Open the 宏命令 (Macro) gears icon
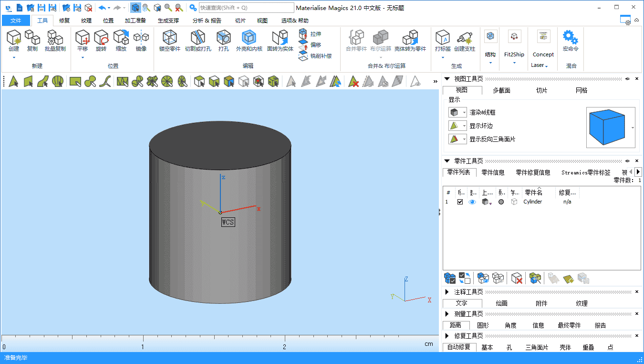 (570, 38)
